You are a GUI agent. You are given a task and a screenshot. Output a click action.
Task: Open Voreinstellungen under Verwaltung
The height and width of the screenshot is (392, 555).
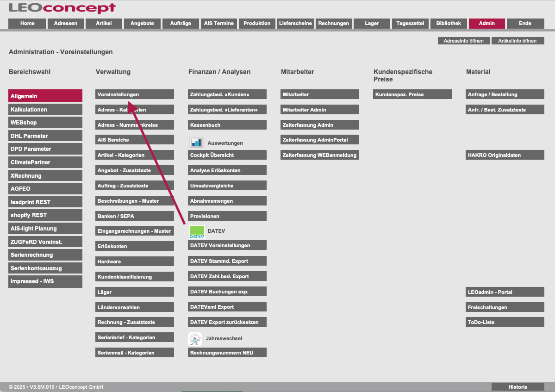point(135,94)
